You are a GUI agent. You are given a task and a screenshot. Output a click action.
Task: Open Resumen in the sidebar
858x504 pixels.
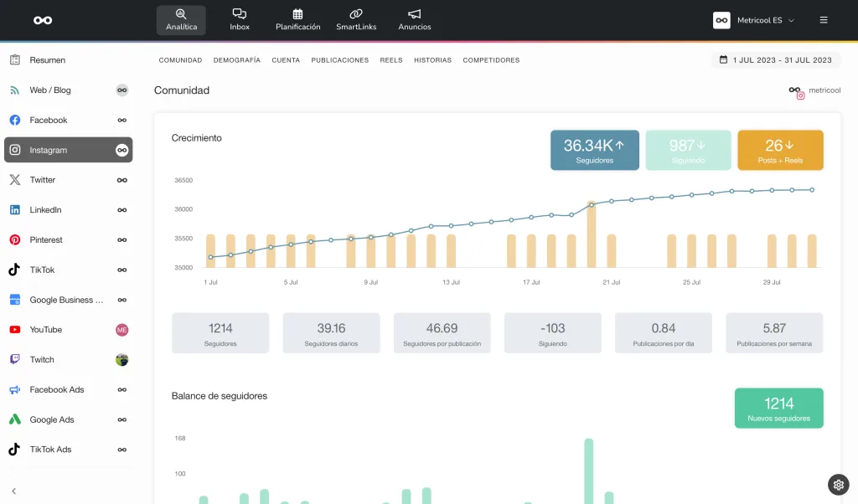(x=69, y=60)
